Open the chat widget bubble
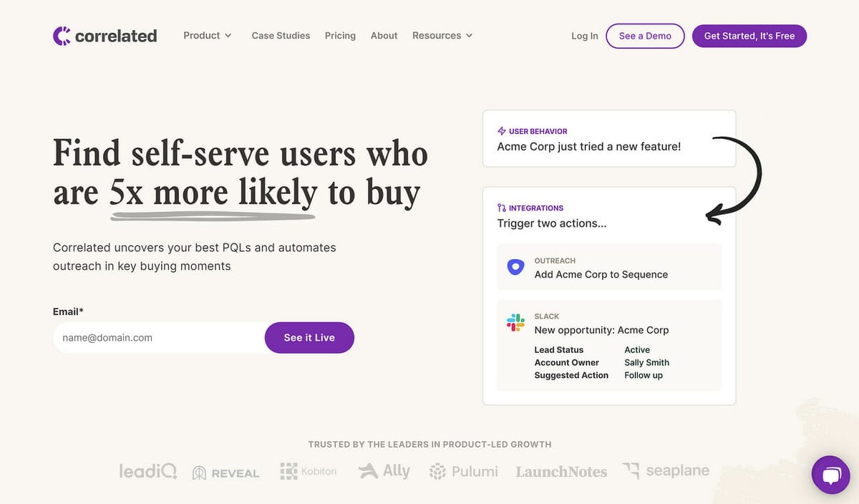This screenshot has height=504, width=859. coord(830,475)
